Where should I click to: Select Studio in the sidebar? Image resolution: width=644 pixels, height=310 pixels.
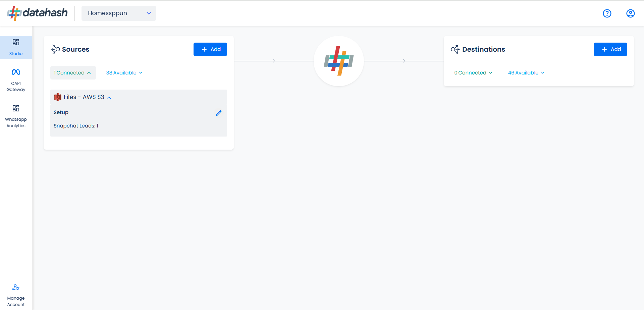coord(16,47)
